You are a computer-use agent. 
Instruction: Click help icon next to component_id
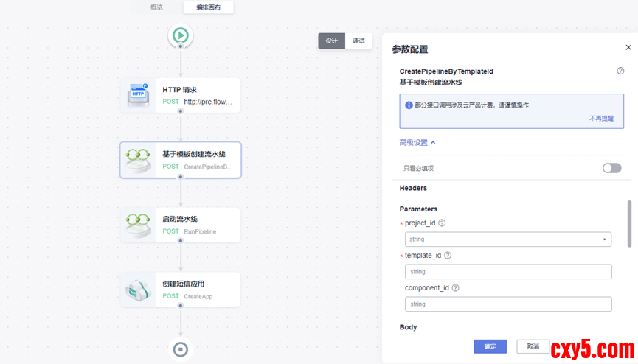coord(455,288)
